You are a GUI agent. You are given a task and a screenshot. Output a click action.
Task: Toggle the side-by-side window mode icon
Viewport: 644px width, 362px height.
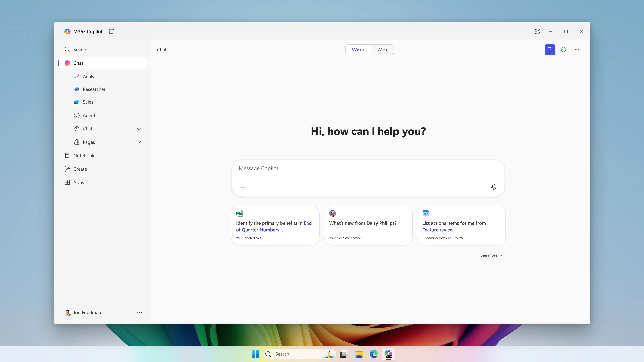tap(537, 32)
